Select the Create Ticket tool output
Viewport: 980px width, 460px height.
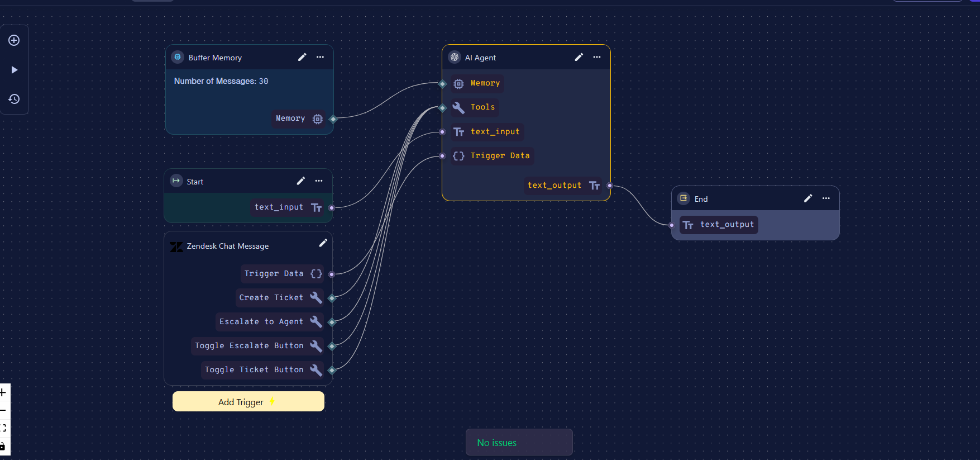click(332, 298)
